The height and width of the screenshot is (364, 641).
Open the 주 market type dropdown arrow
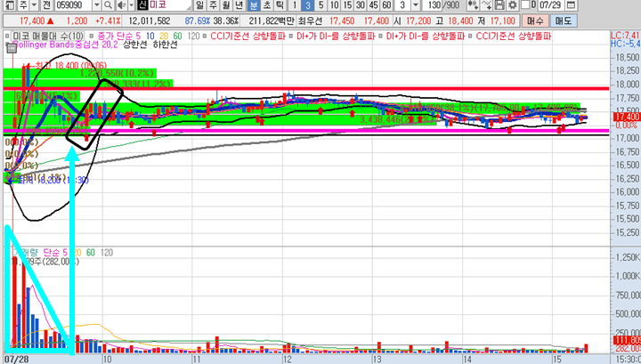[34, 5]
